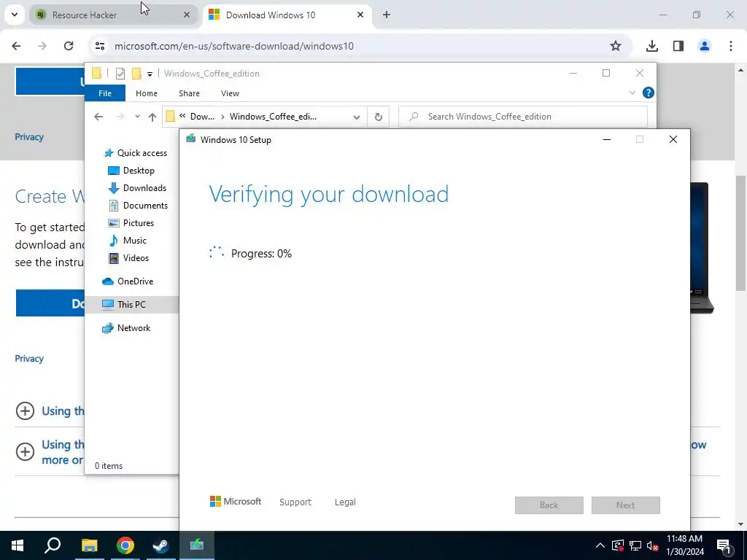Viewport: 747px width, 560px height.
Task: View site information icon in address bar
Action: (x=99, y=46)
